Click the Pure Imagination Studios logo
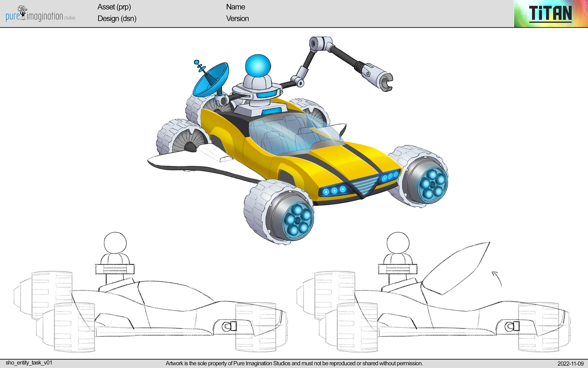Viewport: 588px width, 368px height. (40, 14)
